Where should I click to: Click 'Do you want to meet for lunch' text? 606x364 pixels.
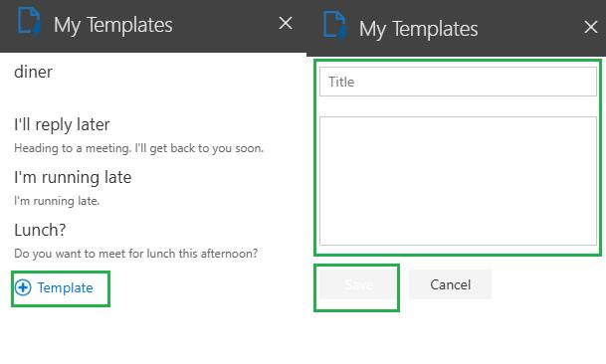[x=135, y=254]
